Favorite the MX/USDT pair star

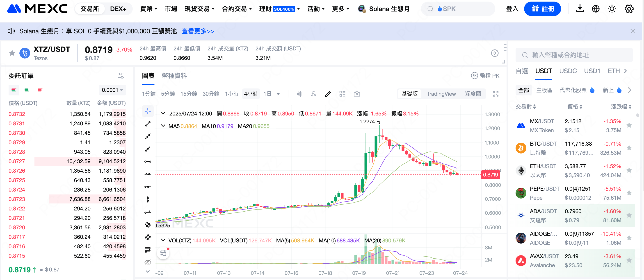point(629,125)
